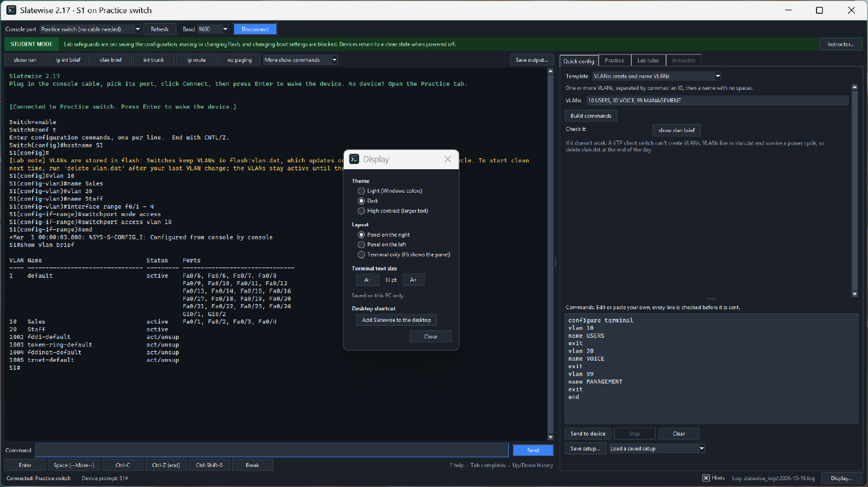Viewport: 868px width, 487px height.
Task: Switch to the Practice tab
Action: pos(614,61)
